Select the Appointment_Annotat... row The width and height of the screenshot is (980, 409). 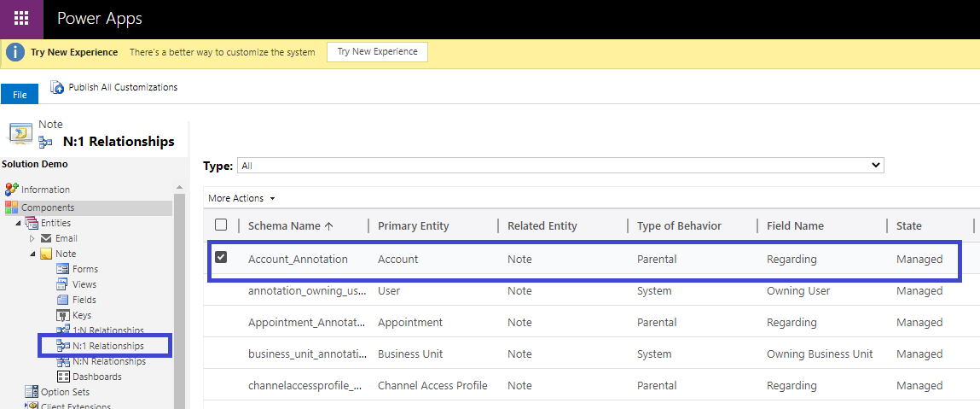[590, 322]
